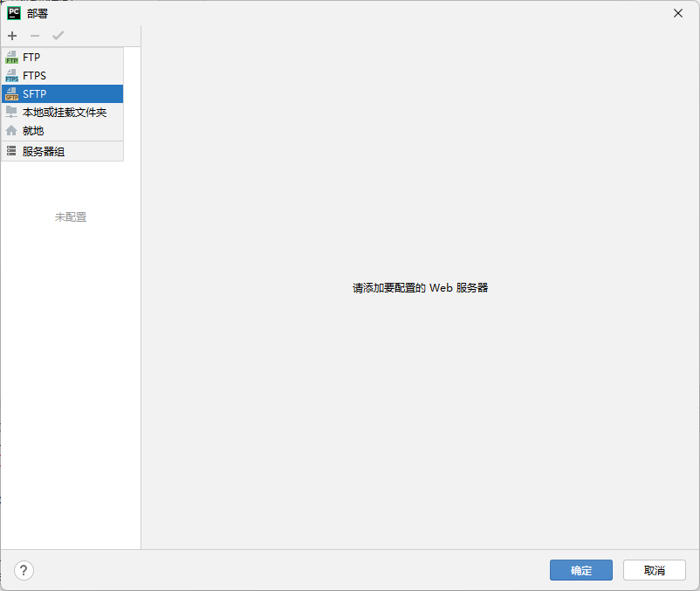The height and width of the screenshot is (591, 700).
Task: Select 服务器组 server group option
Action: (63, 151)
